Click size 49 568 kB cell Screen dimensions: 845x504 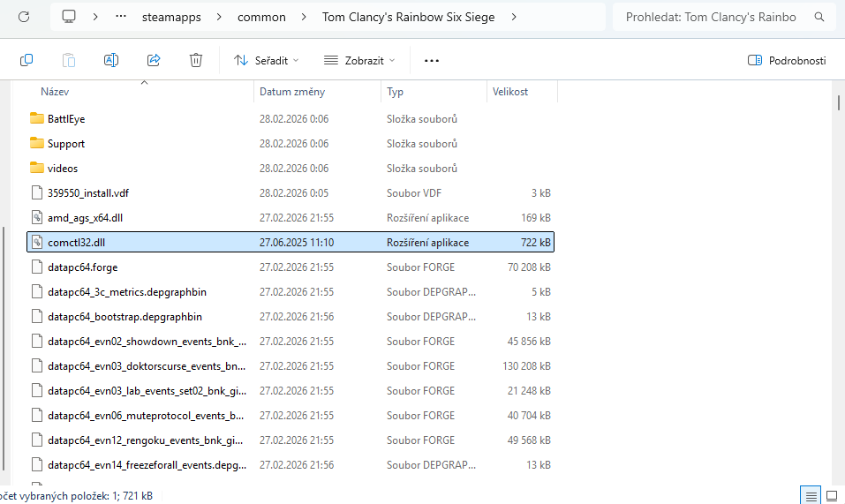pos(529,440)
